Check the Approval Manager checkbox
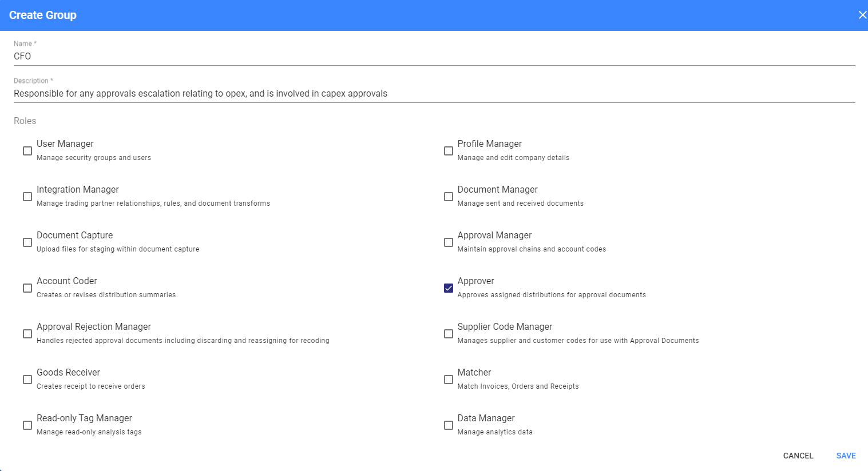 coord(449,242)
